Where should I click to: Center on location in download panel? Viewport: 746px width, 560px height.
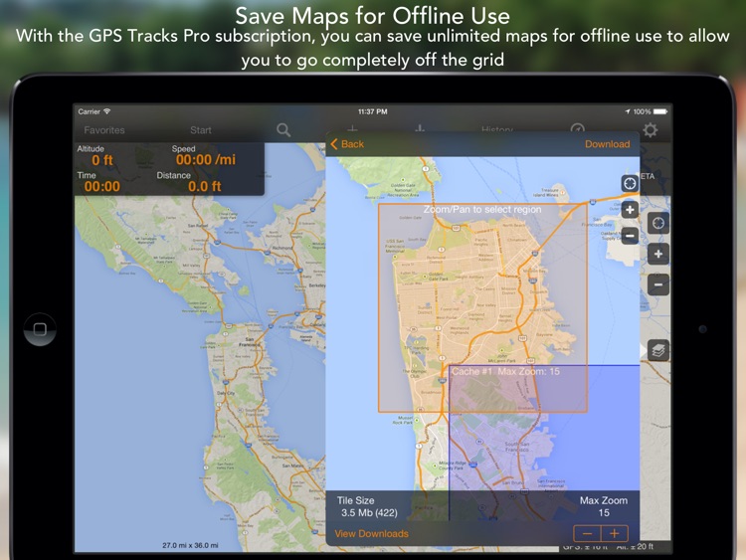[x=630, y=183]
